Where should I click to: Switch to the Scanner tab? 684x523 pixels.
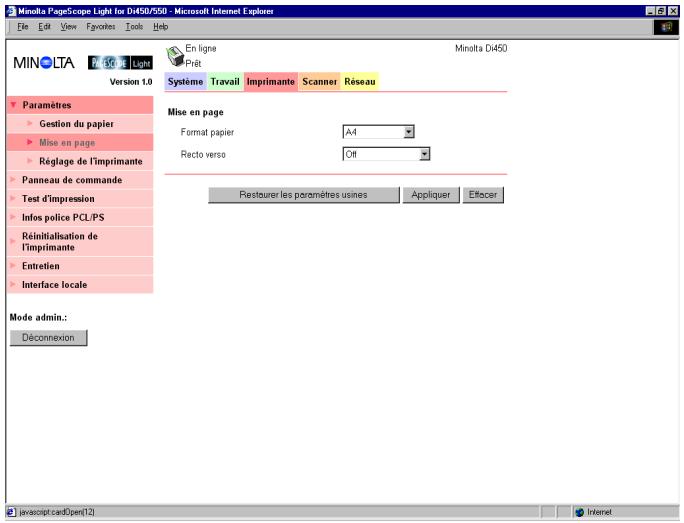(320, 82)
